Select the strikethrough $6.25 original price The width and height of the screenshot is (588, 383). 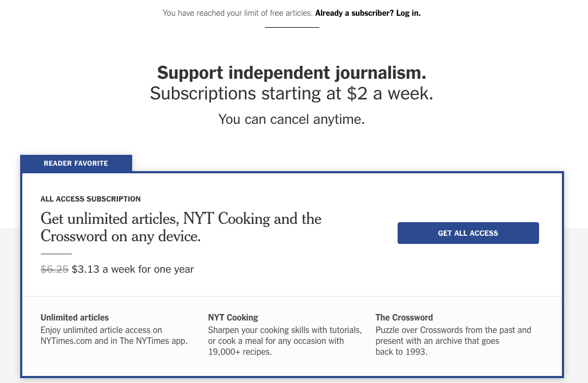coord(54,269)
